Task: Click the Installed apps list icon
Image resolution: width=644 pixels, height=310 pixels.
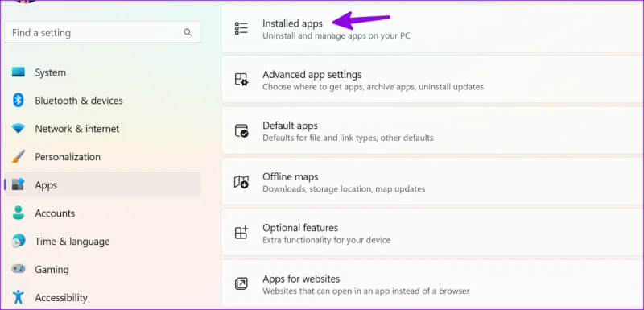Action: [241, 28]
